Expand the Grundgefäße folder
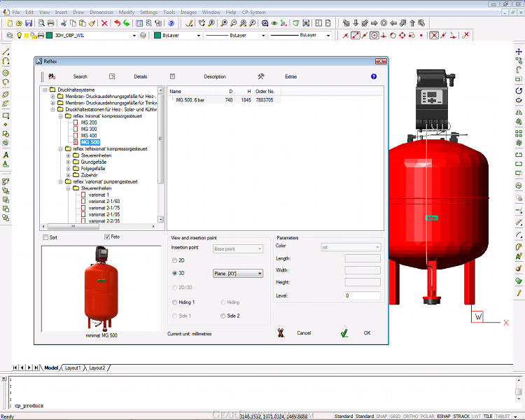Viewport: 525px width, 420px height. (x=69, y=162)
